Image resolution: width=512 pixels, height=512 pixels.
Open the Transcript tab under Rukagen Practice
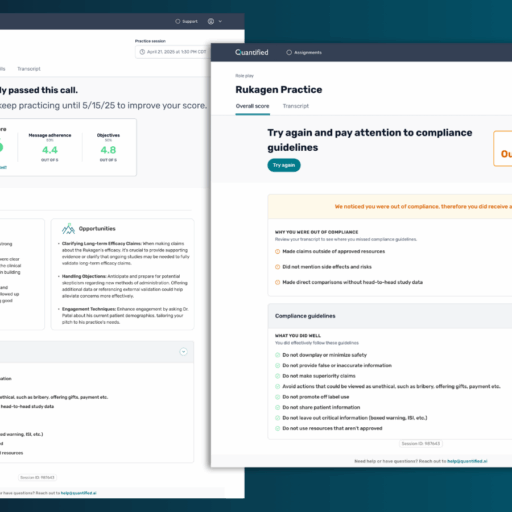[x=296, y=106]
